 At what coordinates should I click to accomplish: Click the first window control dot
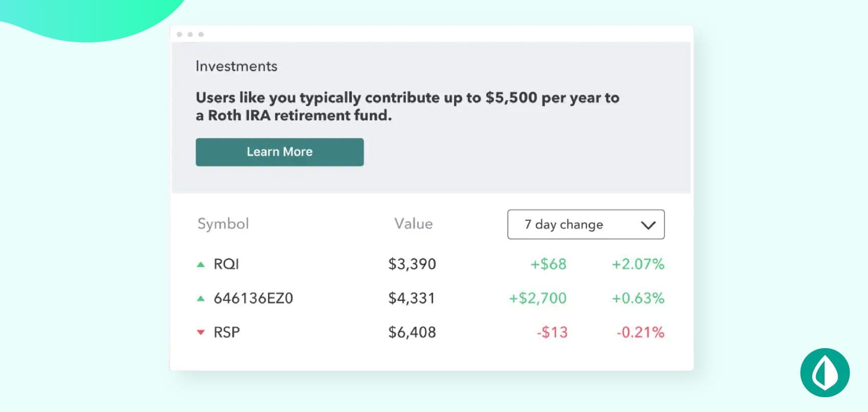click(179, 34)
